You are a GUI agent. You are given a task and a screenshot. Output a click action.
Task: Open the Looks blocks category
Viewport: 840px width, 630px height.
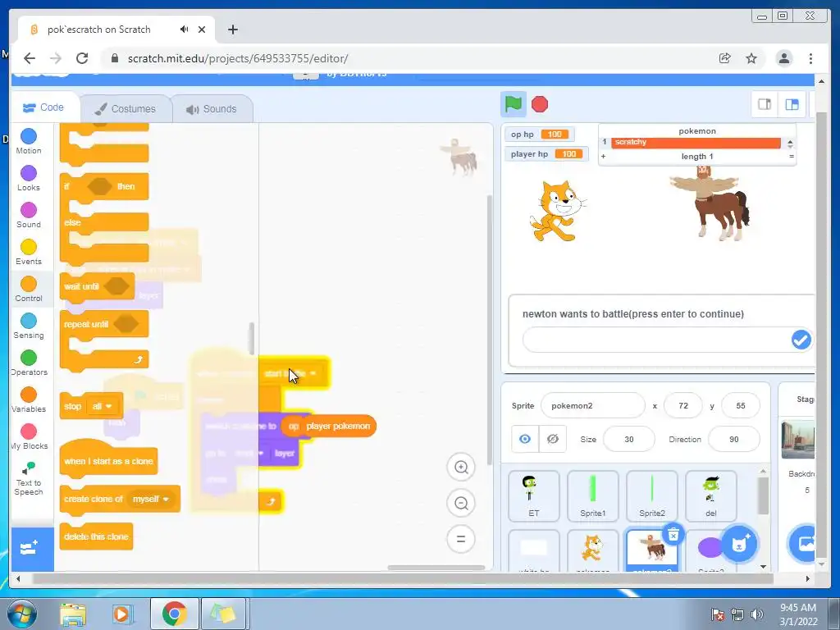click(x=29, y=178)
